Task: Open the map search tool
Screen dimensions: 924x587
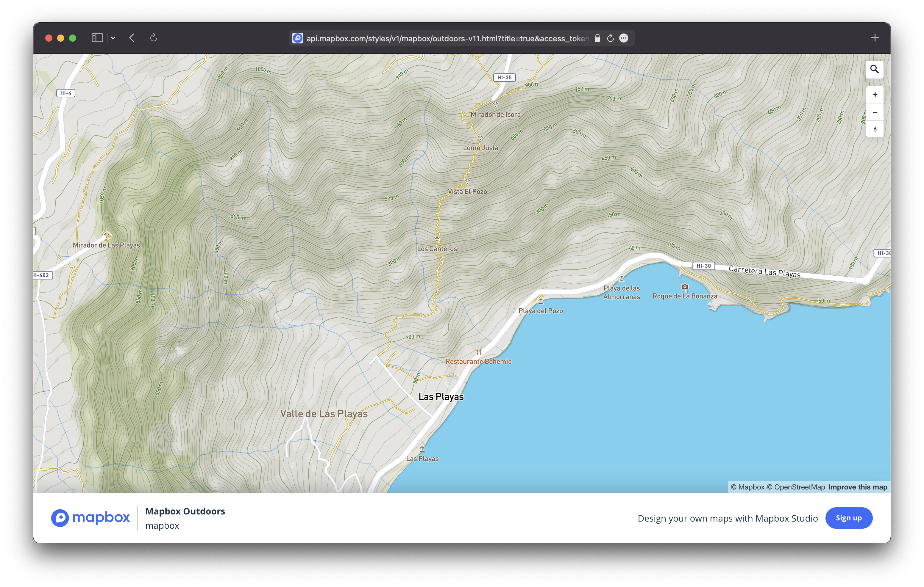Action: click(875, 69)
